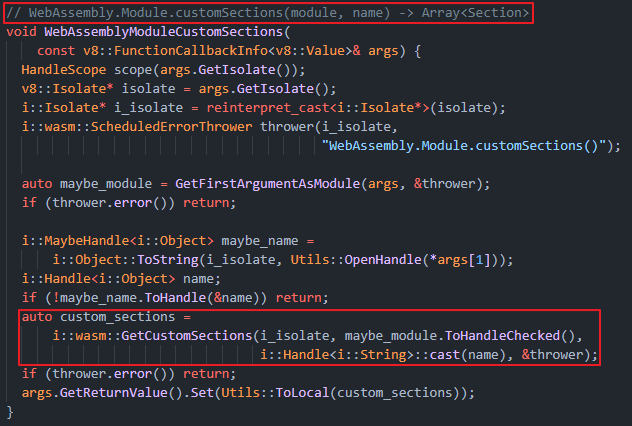Click GetFirstArgumentAsModule function call
This screenshot has height=426, width=632.
pyautogui.click(x=267, y=184)
